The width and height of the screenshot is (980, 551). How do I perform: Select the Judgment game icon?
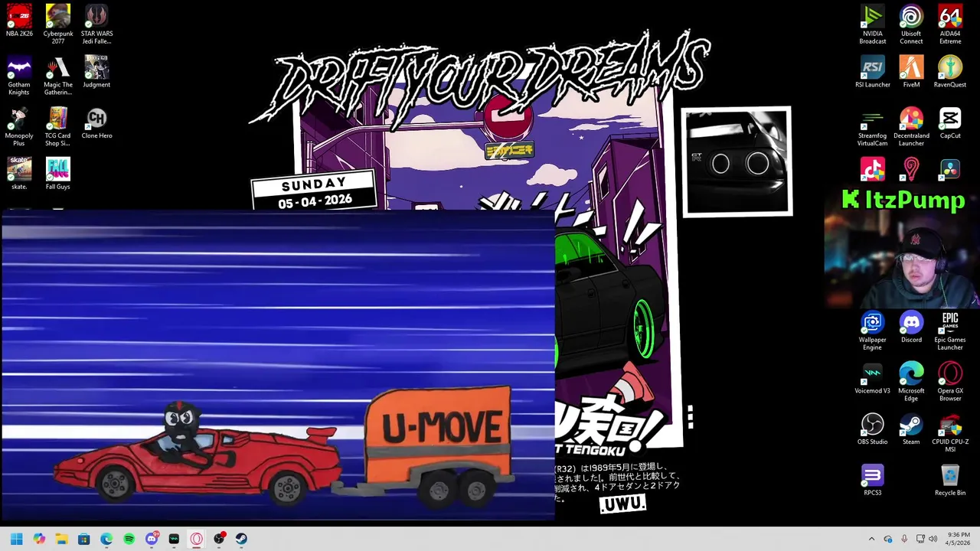[96, 72]
